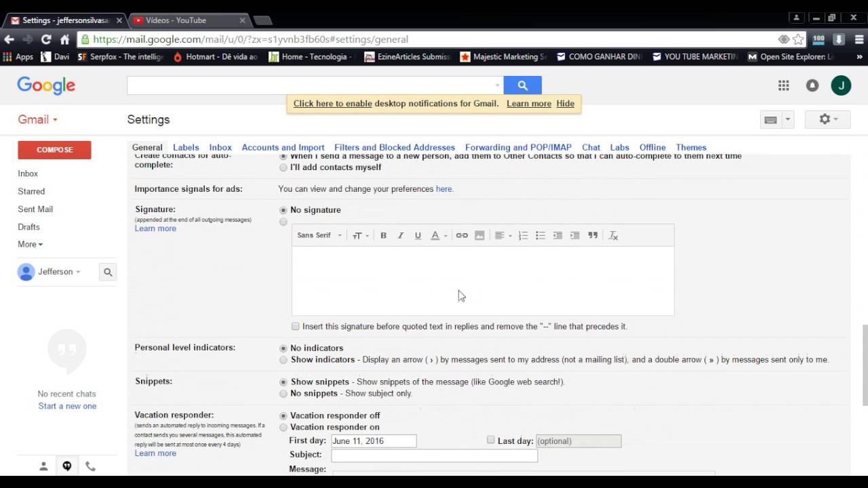Select I'll add contacts myself

pyautogui.click(x=283, y=167)
